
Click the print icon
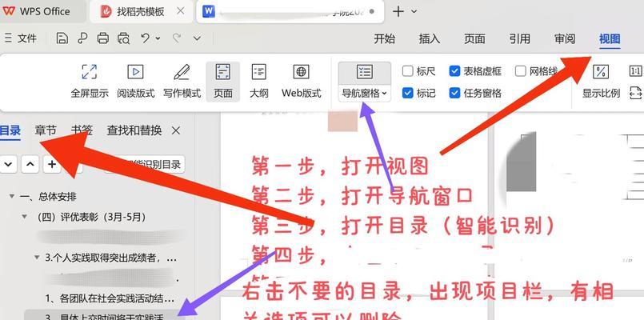(103, 38)
